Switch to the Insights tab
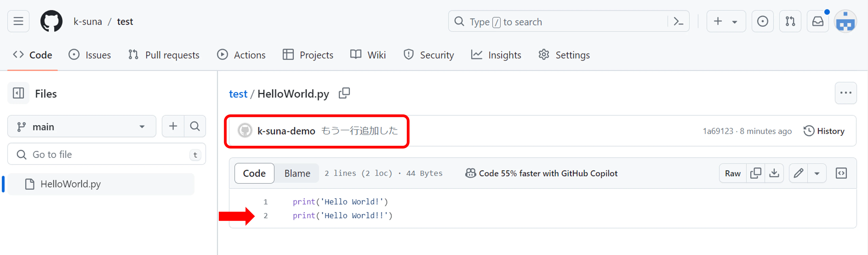This screenshot has height=255, width=868. point(496,55)
